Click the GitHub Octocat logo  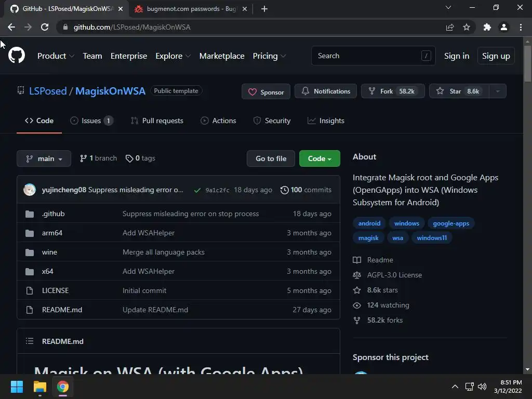[x=17, y=56]
